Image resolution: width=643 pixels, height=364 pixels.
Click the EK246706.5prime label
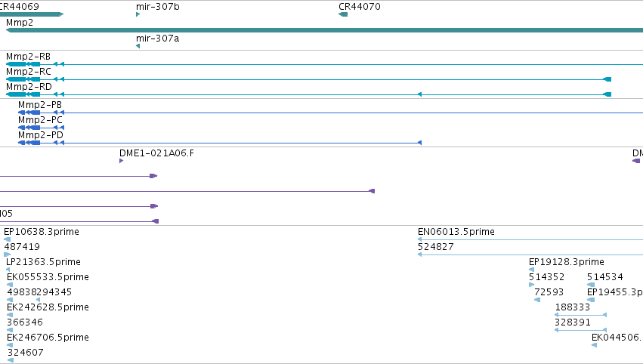(x=48, y=338)
